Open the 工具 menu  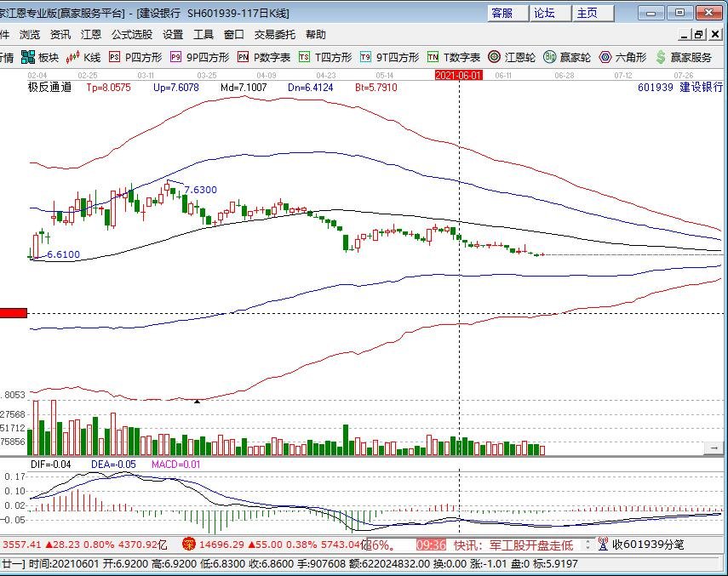click(x=203, y=34)
